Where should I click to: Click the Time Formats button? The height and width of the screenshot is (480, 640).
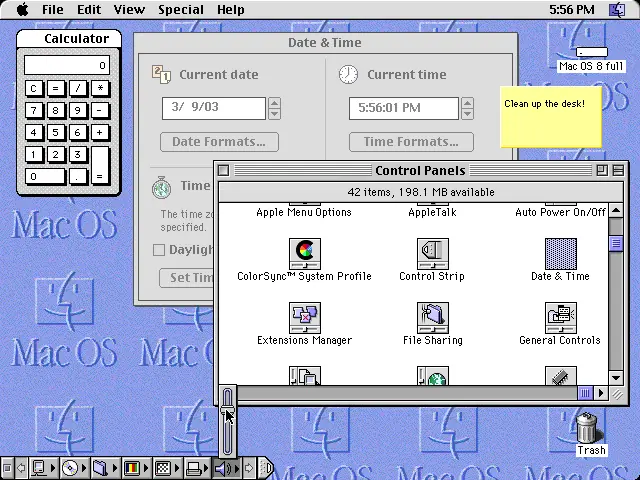[x=411, y=142]
